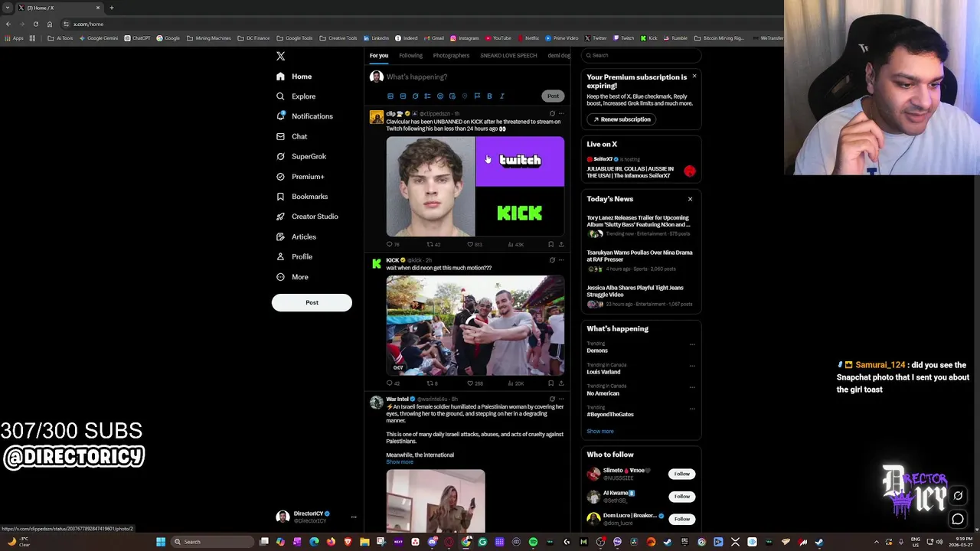The height and width of the screenshot is (551, 980).
Task: Switch to the SNEAKO LOVE SPEECH tab
Action: 508,55
